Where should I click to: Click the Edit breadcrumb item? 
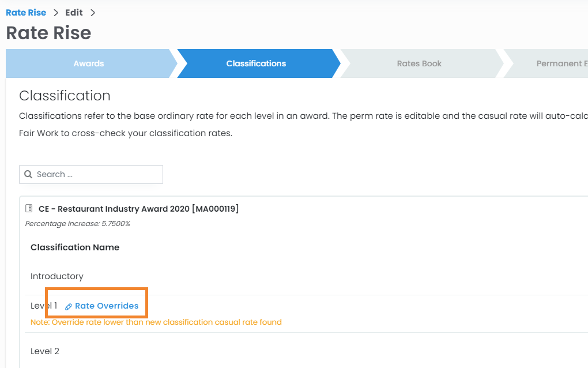point(74,13)
